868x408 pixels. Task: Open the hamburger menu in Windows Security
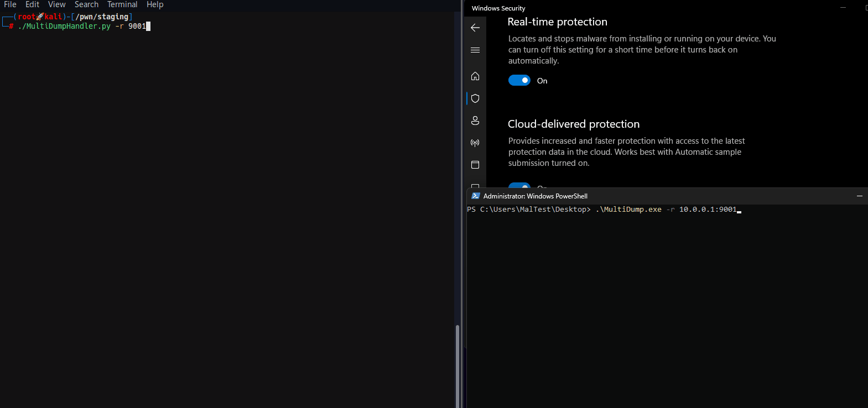(x=475, y=50)
